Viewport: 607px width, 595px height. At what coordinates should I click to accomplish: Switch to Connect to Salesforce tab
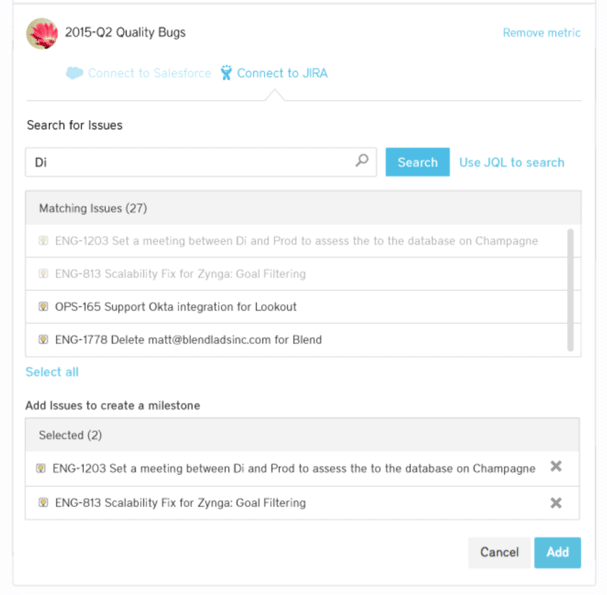pyautogui.click(x=149, y=73)
